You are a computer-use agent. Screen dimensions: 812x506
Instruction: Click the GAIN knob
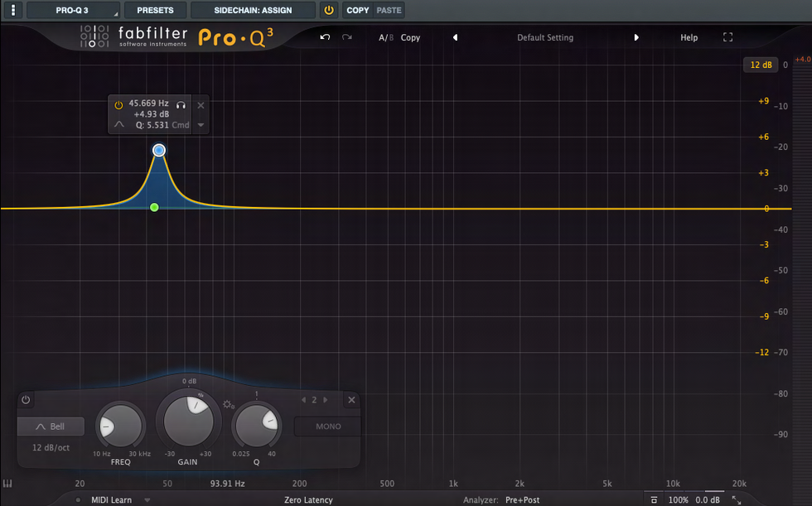tap(189, 421)
